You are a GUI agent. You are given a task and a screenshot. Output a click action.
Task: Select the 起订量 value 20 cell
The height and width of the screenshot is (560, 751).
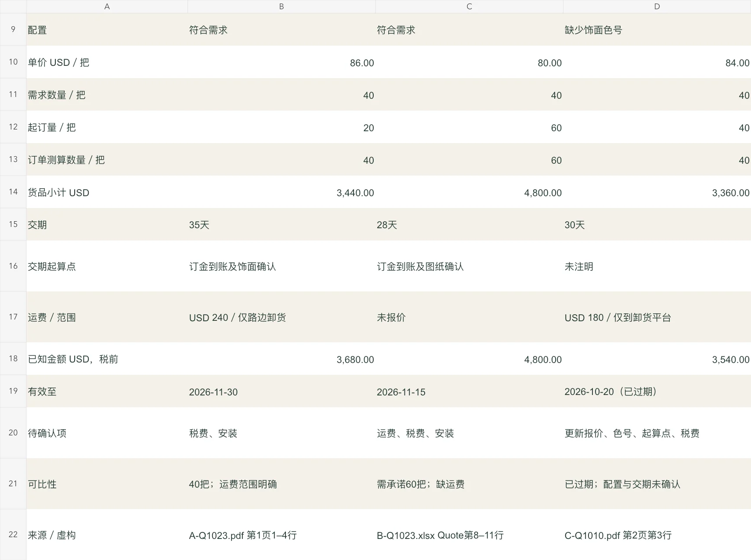click(x=282, y=127)
